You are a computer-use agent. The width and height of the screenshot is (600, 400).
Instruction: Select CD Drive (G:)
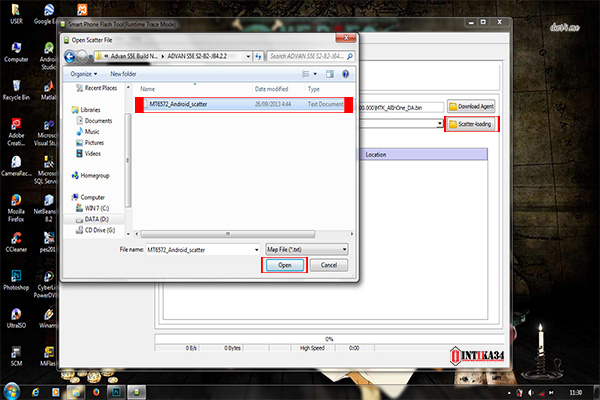point(95,230)
